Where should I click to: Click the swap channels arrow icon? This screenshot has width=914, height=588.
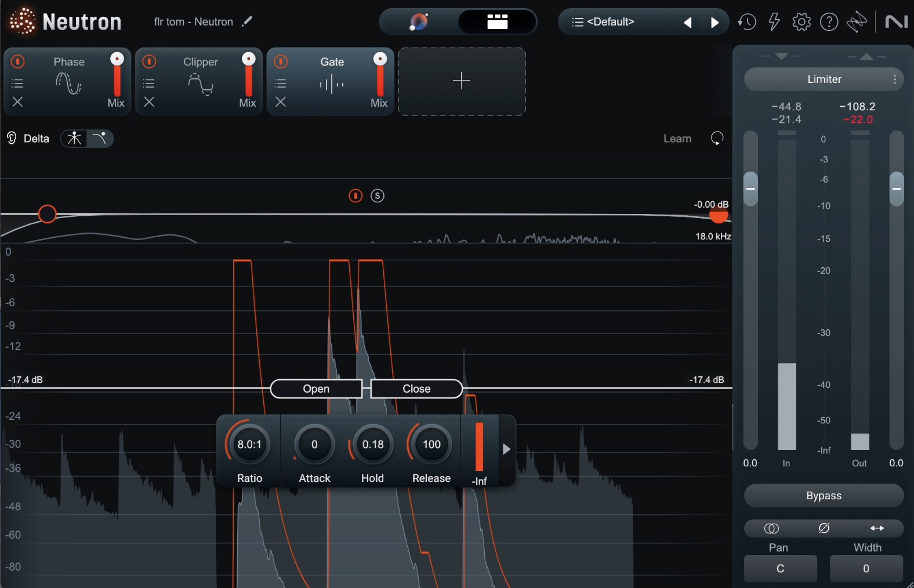pyautogui.click(x=877, y=528)
